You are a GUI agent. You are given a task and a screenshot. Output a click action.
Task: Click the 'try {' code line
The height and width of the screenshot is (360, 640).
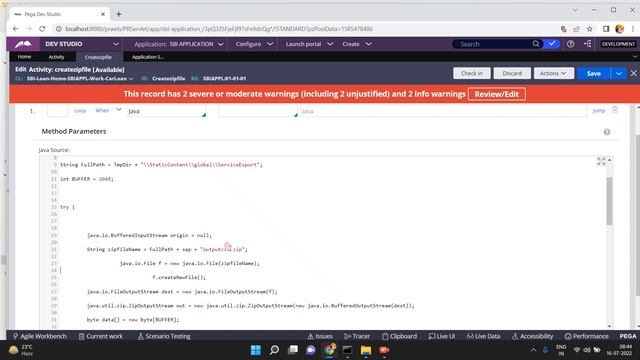click(x=67, y=207)
